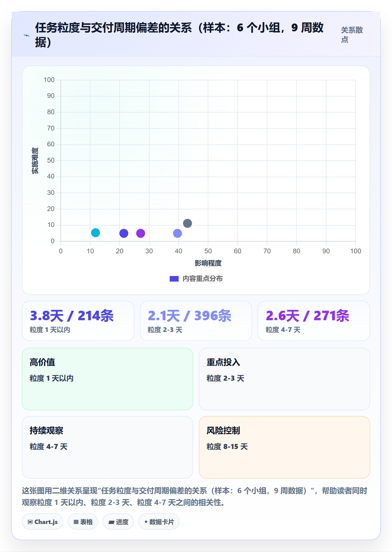
Task: Select the dark indigo scatter point
Action: pos(124,233)
